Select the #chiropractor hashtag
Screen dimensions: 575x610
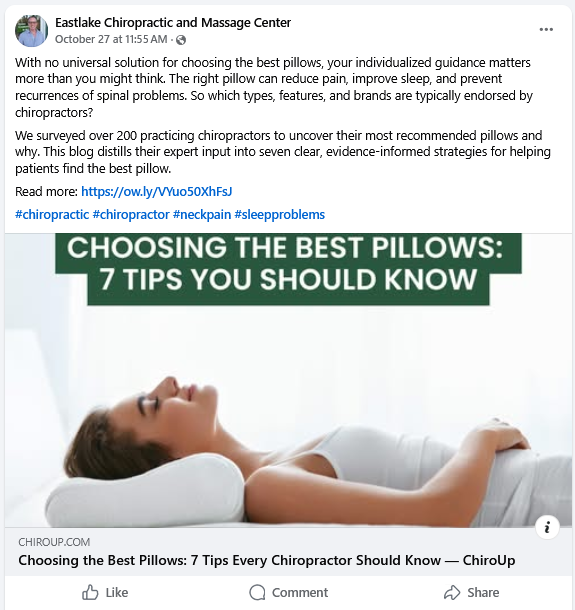(131, 214)
